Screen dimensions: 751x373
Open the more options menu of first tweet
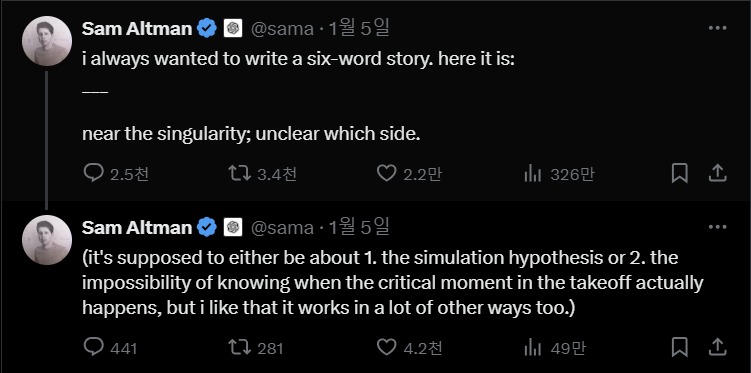tap(717, 28)
